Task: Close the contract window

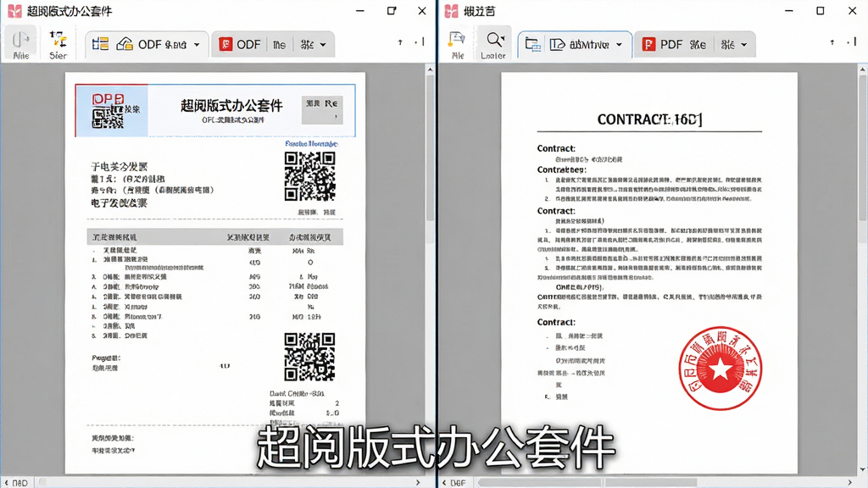Action: coord(853,10)
